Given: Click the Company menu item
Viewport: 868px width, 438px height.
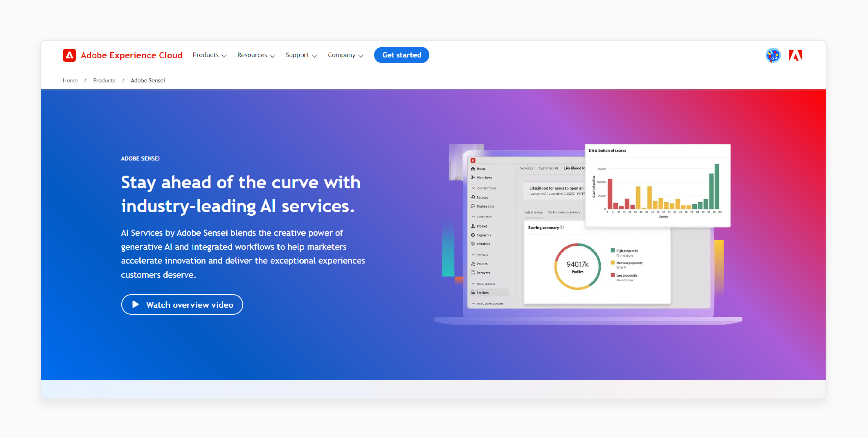Looking at the screenshot, I should [343, 55].
